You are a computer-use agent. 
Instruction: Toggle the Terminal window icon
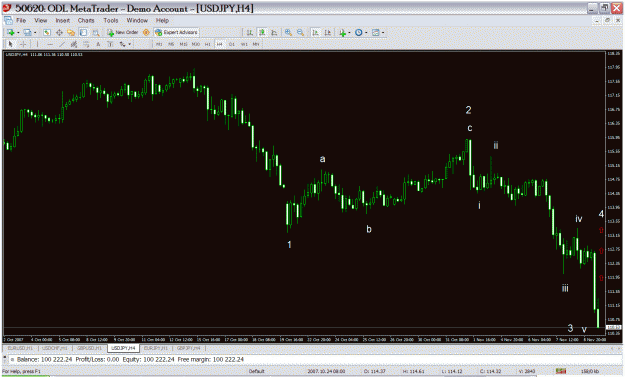pyautogui.click(x=83, y=32)
